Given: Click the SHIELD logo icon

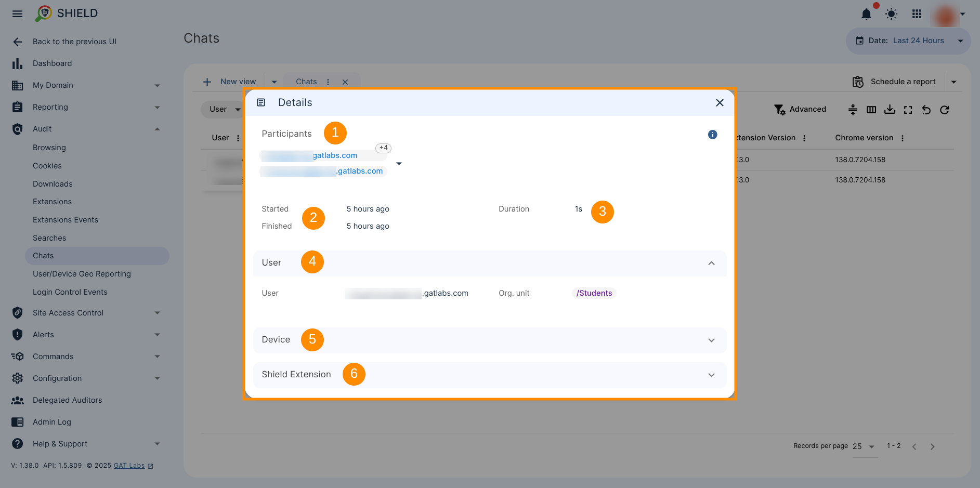Looking at the screenshot, I should click(44, 14).
